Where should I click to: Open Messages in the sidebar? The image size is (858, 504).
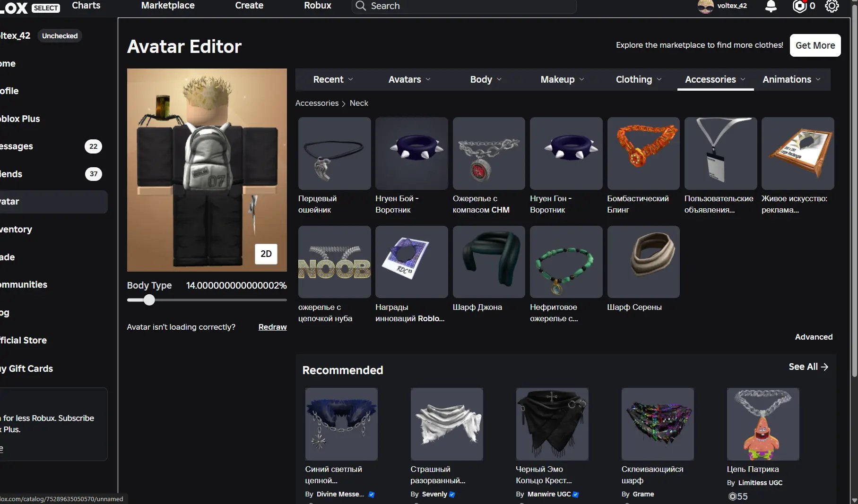(51, 146)
